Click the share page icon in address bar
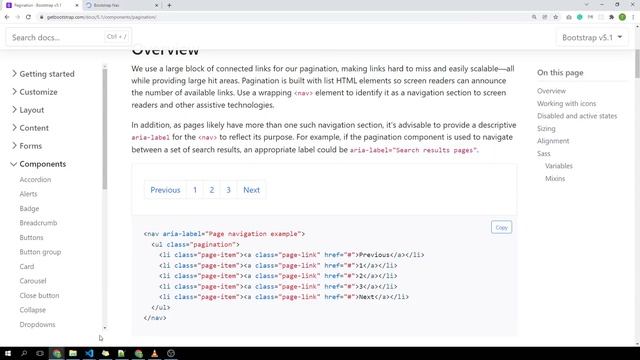The width and height of the screenshot is (640, 360). pos(544,17)
